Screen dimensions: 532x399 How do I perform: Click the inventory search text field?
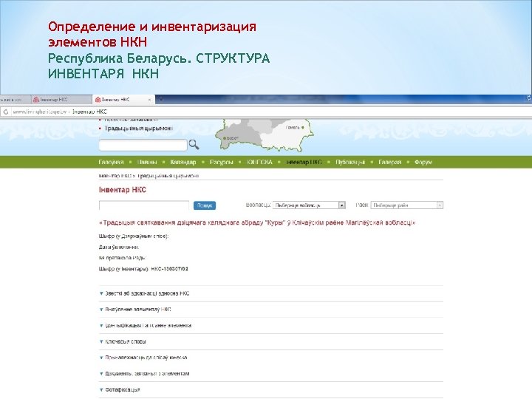point(144,205)
